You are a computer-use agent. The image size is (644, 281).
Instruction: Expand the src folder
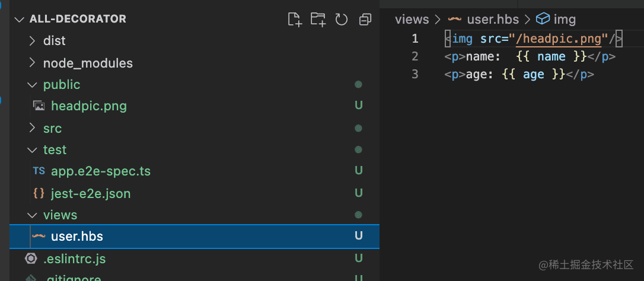click(33, 128)
